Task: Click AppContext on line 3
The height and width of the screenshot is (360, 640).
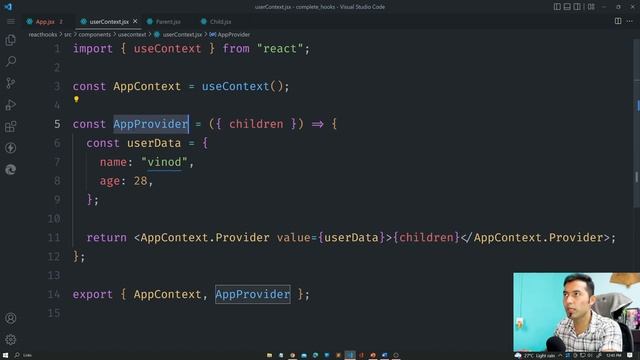Action: 147,87
